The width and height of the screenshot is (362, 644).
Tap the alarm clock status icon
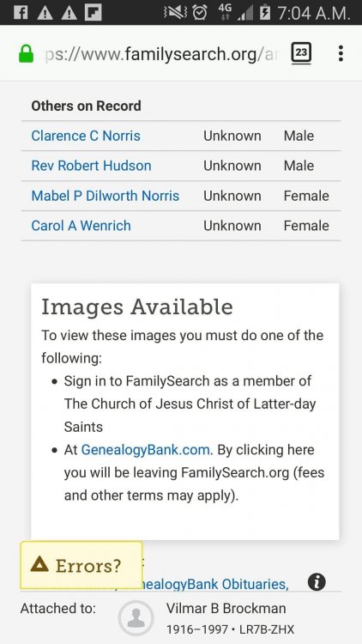200,13
